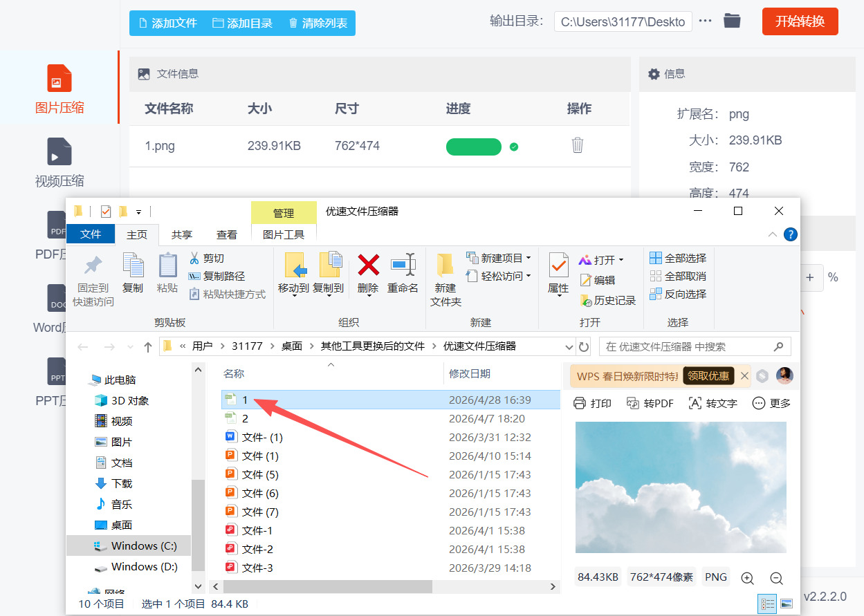This screenshot has height=616, width=864.
Task: Open 更多 more options in preview pane
Action: [771, 403]
